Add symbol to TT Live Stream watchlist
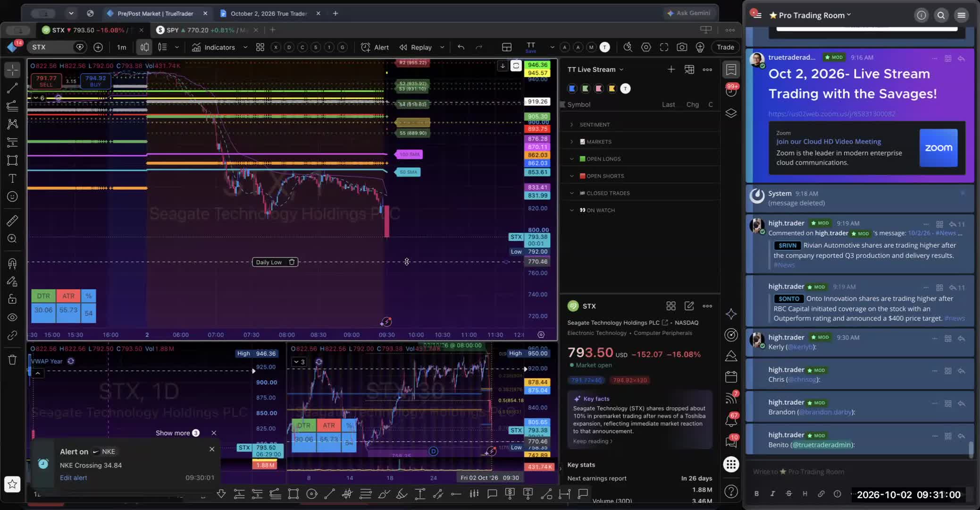Image resolution: width=980 pixels, height=510 pixels. coord(671,69)
